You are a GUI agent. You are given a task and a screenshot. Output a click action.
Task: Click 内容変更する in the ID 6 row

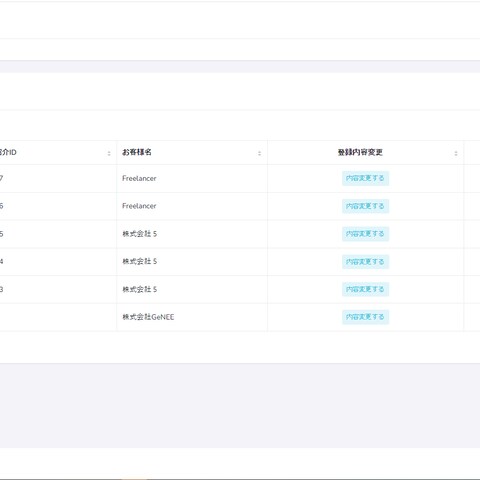point(365,206)
